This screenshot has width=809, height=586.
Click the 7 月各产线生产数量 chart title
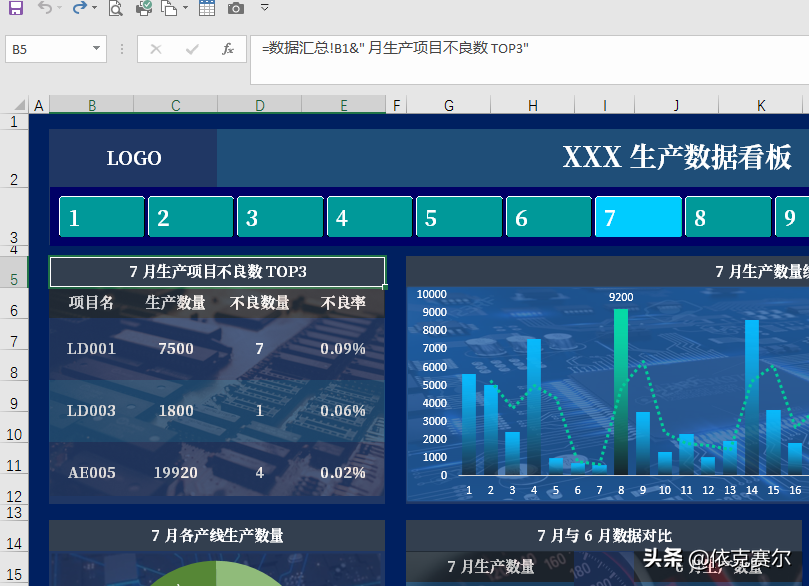(x=217, y=535)
